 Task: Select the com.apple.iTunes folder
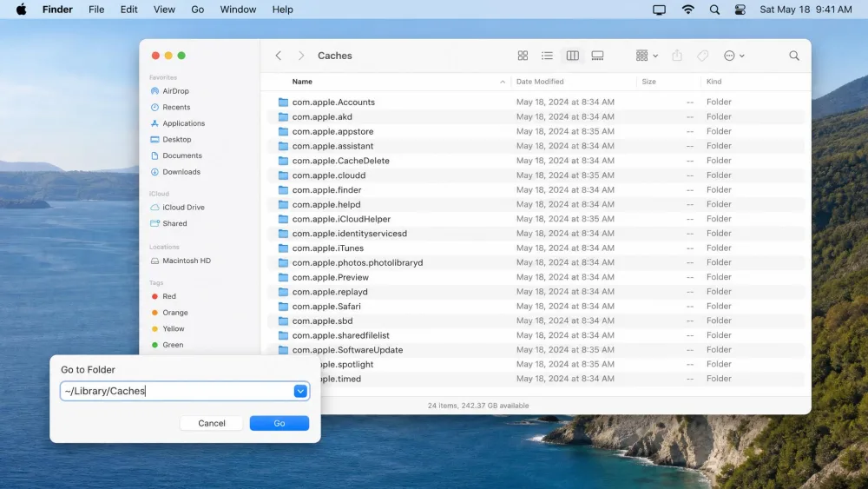536,248
